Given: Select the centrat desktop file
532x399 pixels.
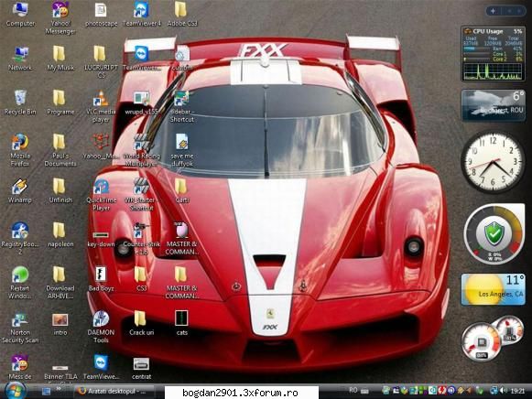Looking at the screenshot, I should coord(142,368).
